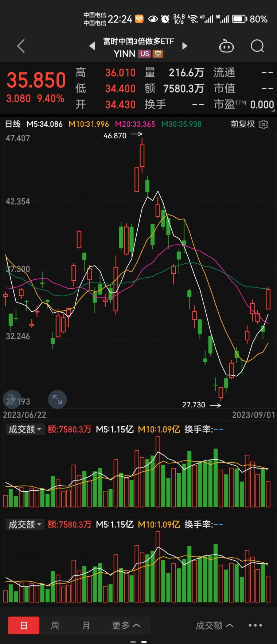Expand the 更多 timeframe menu
The width and height of the screenshot is (277, 644).
pos(126,625)
